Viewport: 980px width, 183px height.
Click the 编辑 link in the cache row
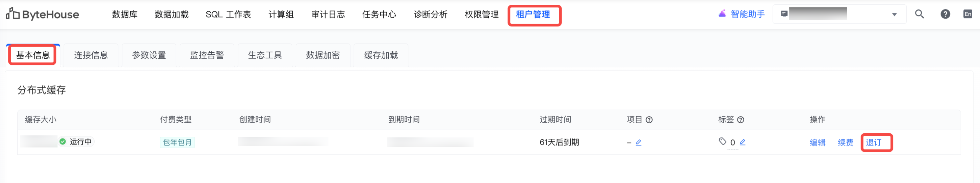click(817, 142)
